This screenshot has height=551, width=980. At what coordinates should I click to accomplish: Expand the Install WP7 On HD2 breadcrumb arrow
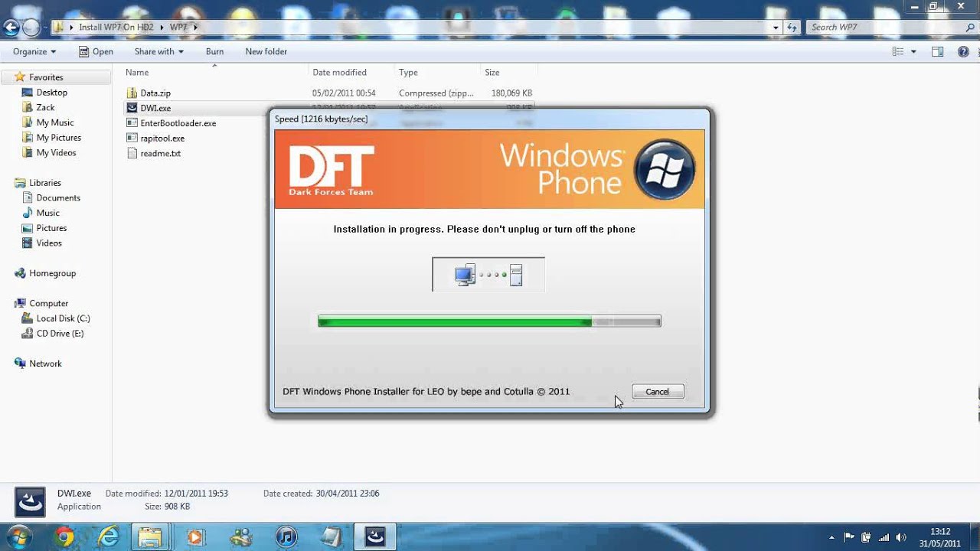161,27
